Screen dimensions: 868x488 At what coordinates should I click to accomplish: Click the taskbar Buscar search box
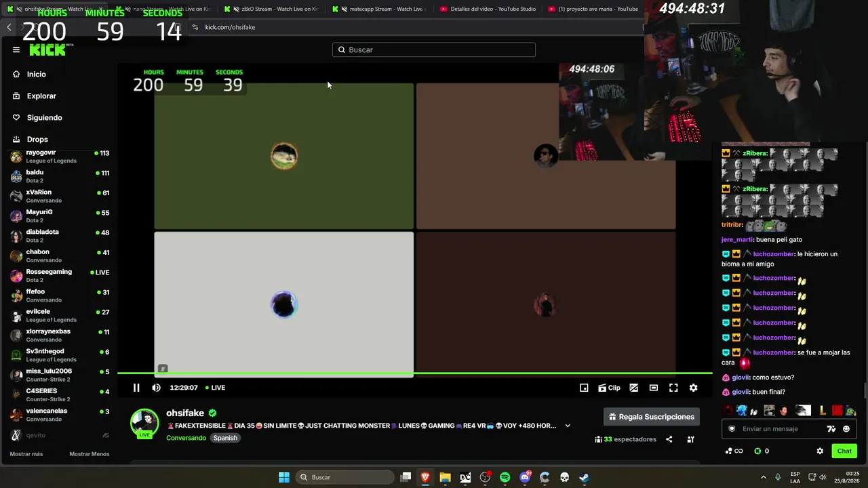344,477
